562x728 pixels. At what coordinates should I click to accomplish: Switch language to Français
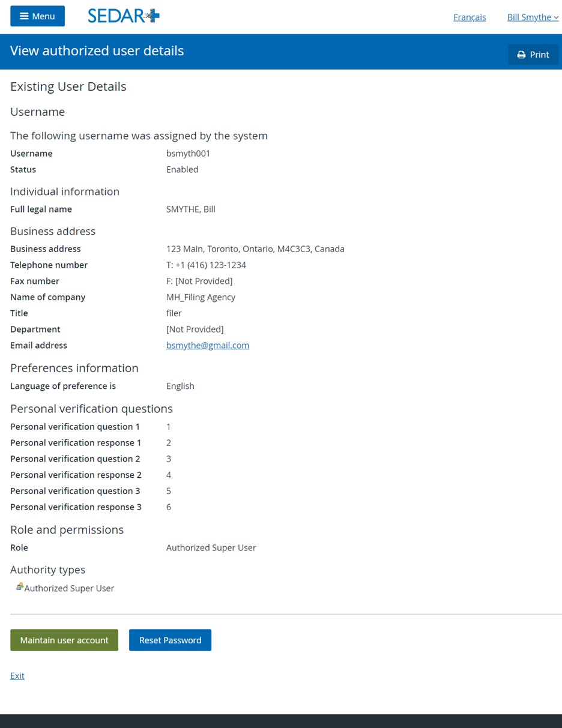pyautogui.click(x=470, y=17)
